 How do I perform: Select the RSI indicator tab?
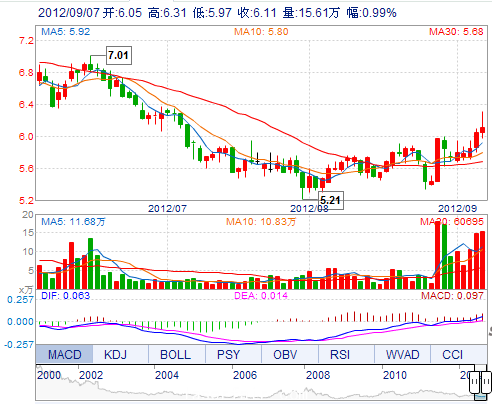pos(340,354)
